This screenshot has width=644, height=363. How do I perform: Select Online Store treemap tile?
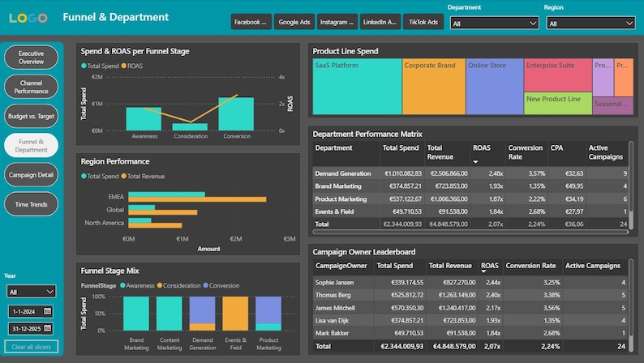click(x=495, y=87)
